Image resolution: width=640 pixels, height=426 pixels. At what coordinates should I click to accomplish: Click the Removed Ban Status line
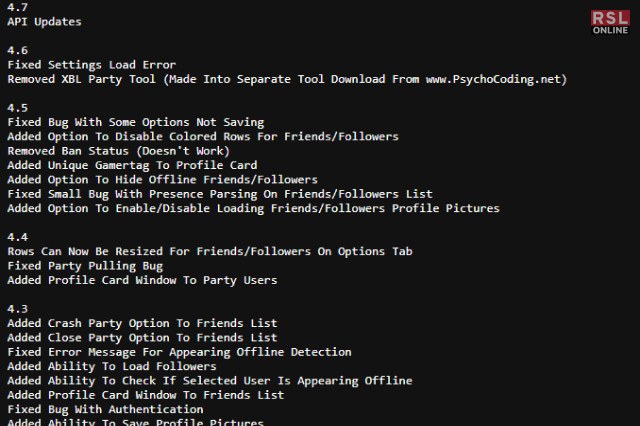(x=118, y=151)
